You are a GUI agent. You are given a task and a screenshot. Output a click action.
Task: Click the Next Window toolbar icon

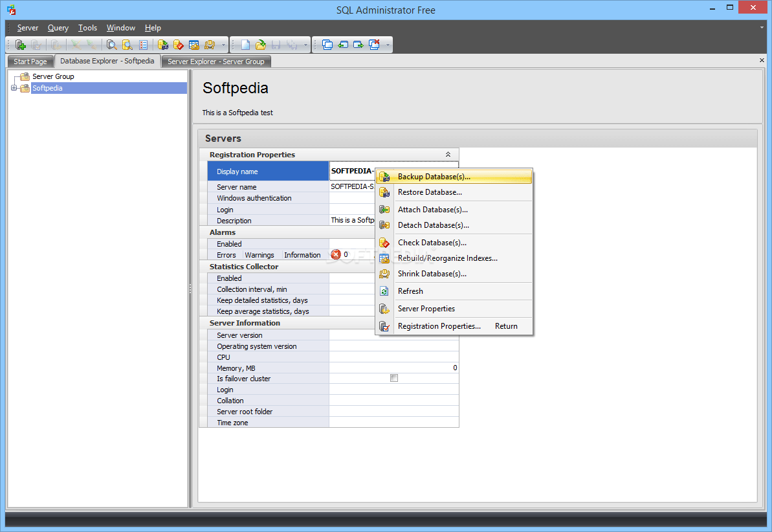tap(358, 45)
